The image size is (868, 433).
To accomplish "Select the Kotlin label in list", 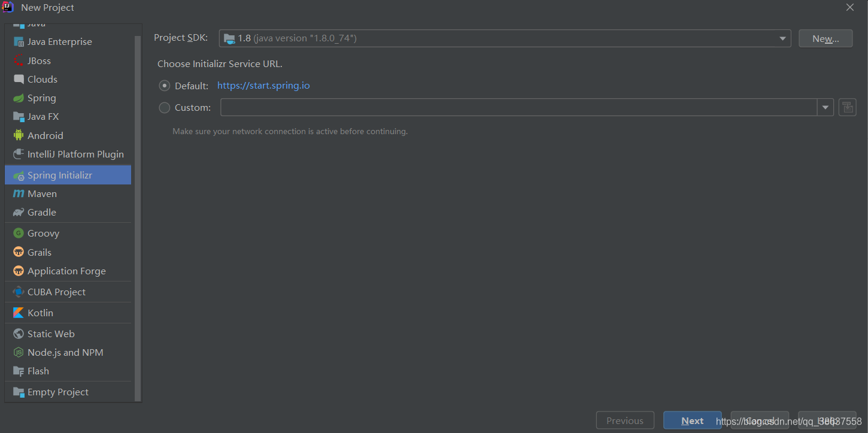I will click(x=40, y=313).
